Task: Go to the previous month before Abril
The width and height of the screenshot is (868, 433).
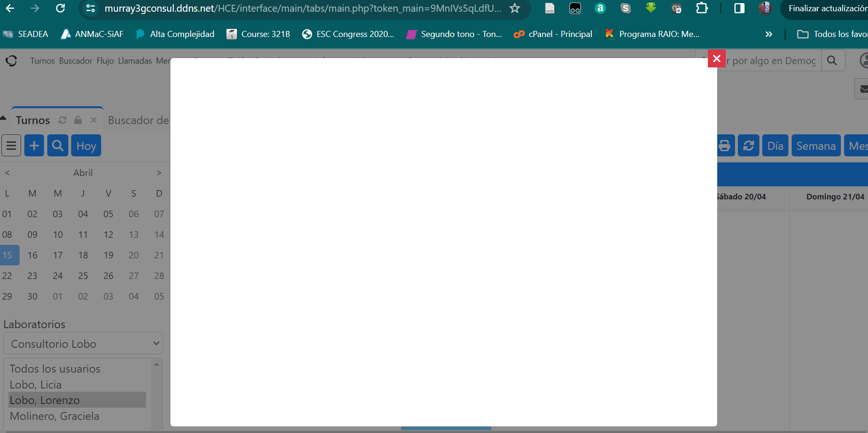Action: [7, 173]
